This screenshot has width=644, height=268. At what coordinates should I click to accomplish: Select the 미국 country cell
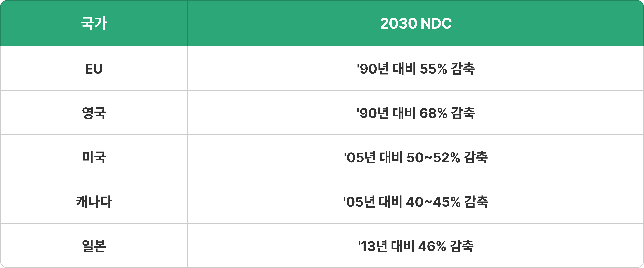[94, 157]
